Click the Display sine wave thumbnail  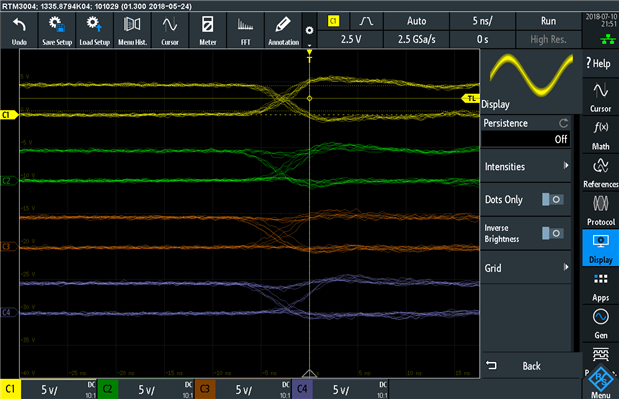coord(531,75)
